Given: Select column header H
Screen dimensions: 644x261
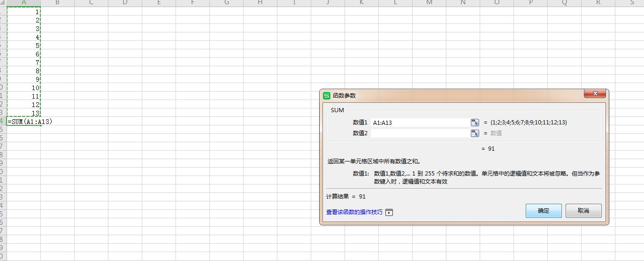Looking at the screenshot, I should pos(260,3).
